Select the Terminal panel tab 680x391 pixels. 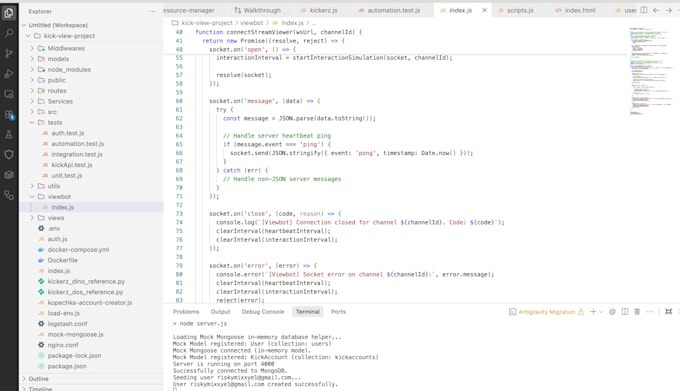(x=307, y=312)
